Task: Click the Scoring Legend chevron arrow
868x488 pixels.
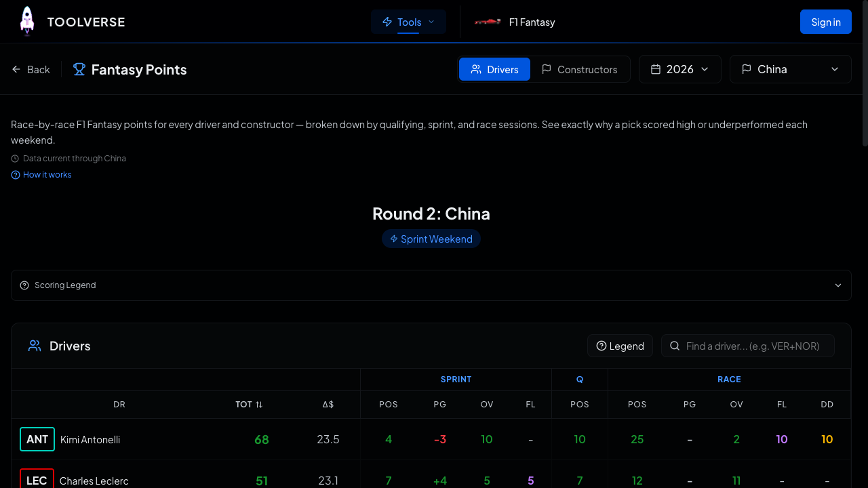Action: [838, 285]
